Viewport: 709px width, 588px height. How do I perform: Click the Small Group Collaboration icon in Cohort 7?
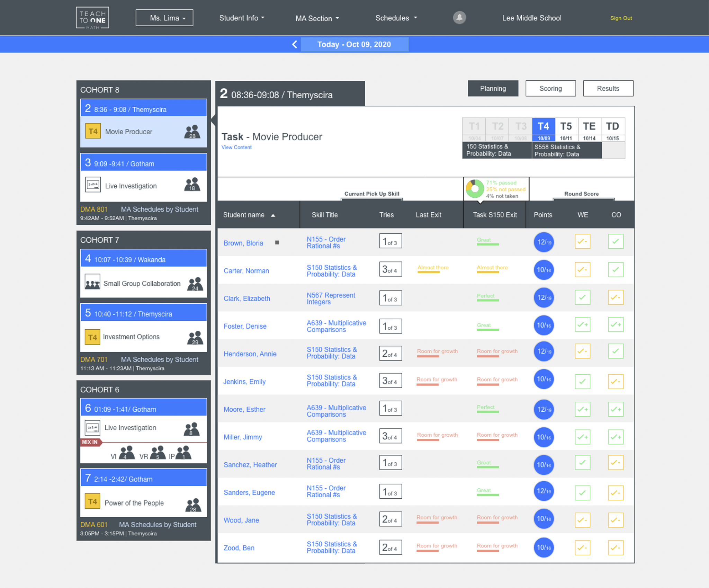point(92,283)
